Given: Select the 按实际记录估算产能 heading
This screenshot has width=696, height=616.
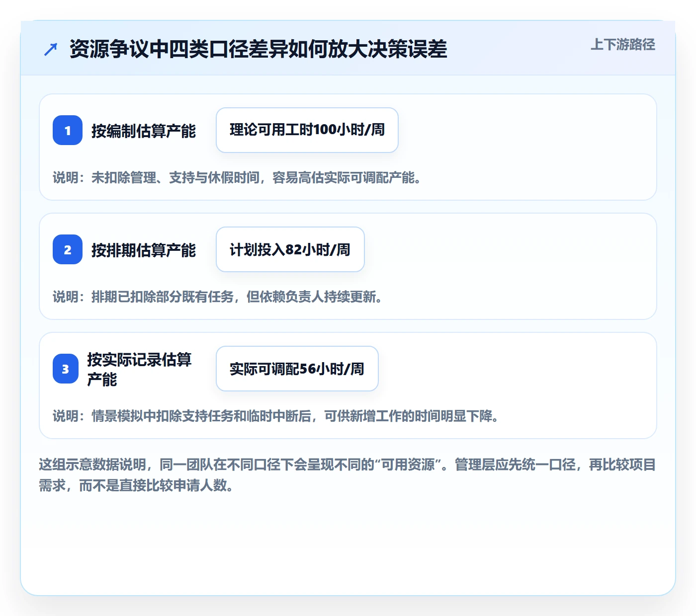Looking at the screenshot, I should point(139,369).
